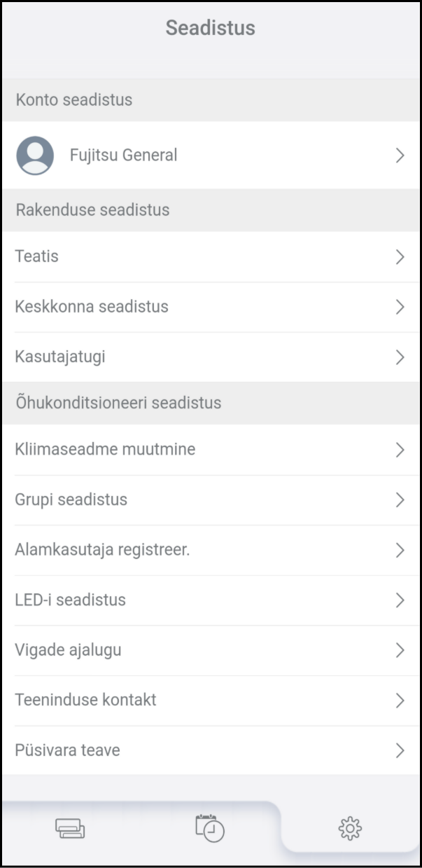
Task: Open Kasutajatugi user support
Action: coord(60,357)
